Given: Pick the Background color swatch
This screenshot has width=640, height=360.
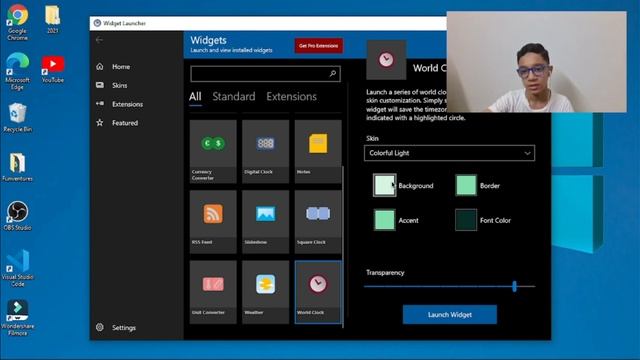Looking at the screenshot, I should tap(384, 185).
